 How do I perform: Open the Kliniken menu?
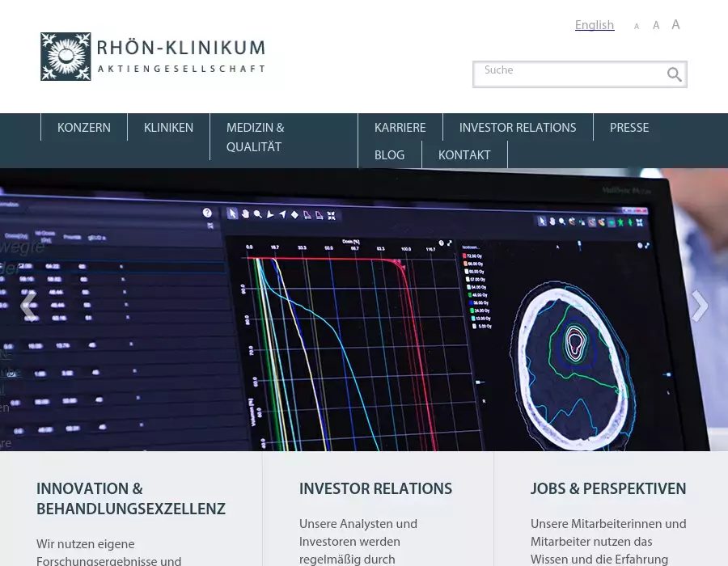click(x=168, y=128)
